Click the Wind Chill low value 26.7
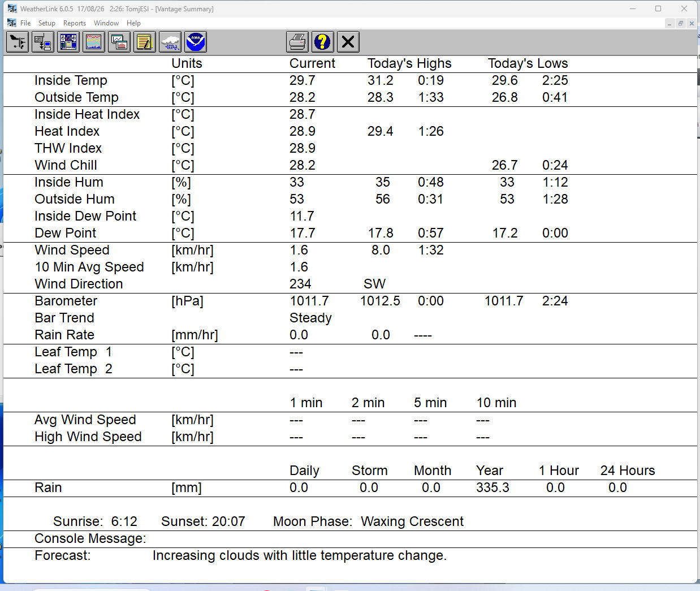 505,165
